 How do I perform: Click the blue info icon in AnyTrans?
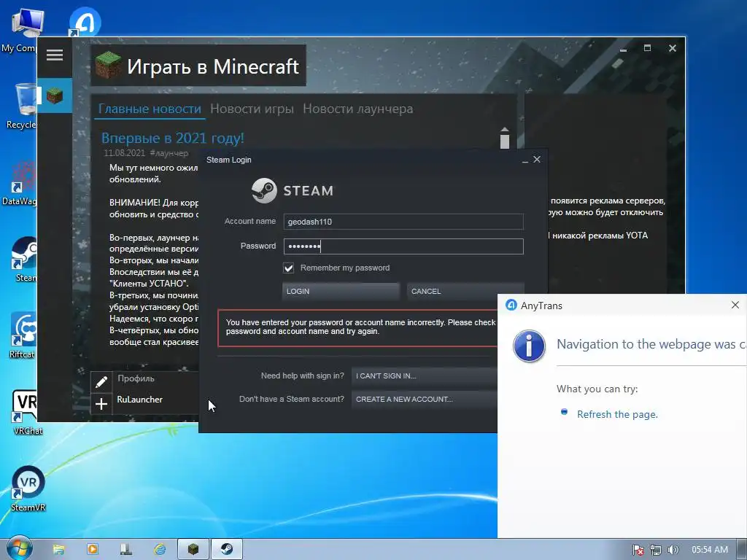pos(529,346)
